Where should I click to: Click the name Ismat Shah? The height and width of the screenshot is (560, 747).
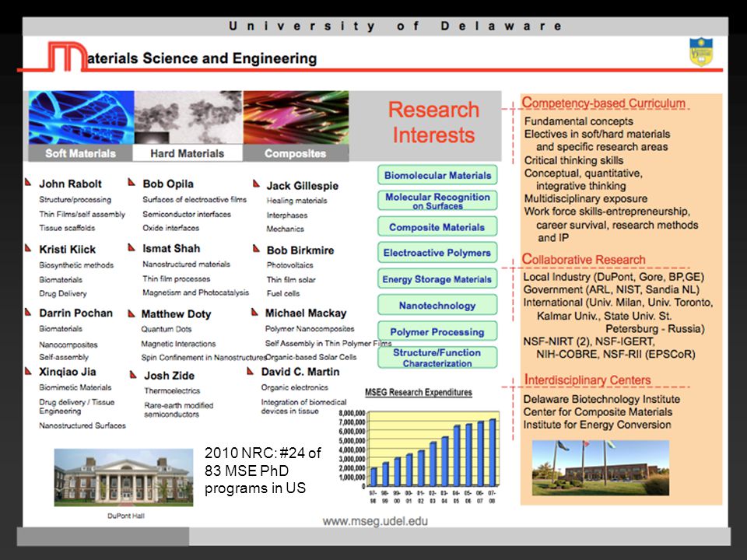click(x=171, y=248)
